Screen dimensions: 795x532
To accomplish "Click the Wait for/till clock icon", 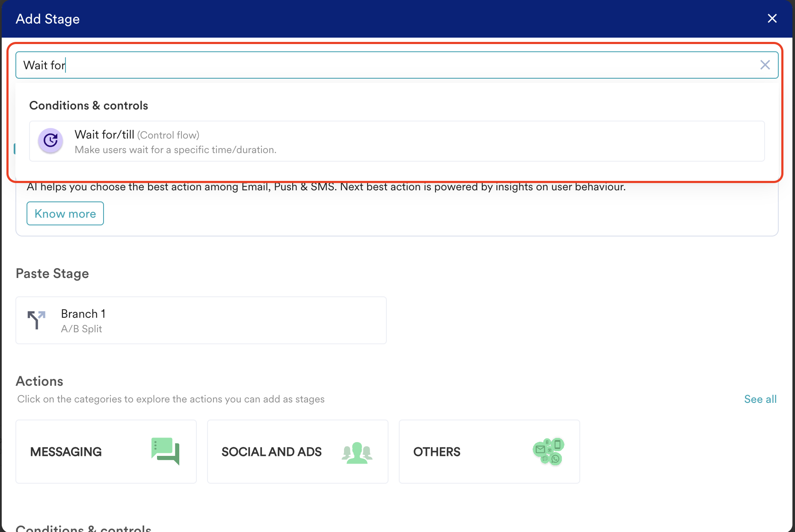I will [50, 141].
